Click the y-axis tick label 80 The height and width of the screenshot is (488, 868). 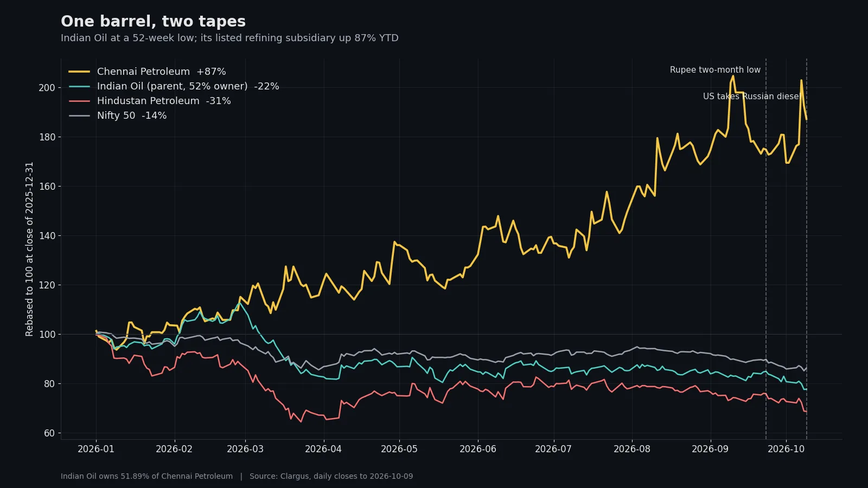pyautogui.click(x=49, y=384)
